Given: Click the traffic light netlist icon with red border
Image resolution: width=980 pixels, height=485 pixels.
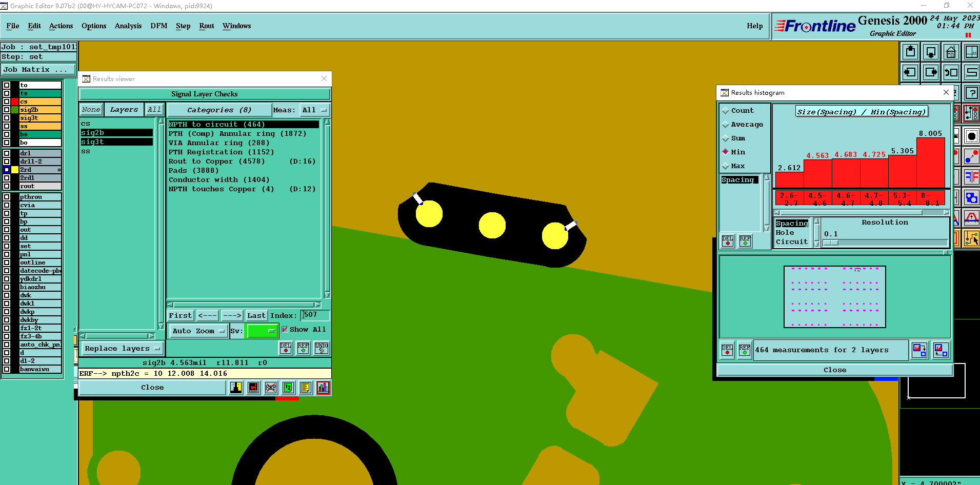Looking at the screenshot, I should (971, 113).
